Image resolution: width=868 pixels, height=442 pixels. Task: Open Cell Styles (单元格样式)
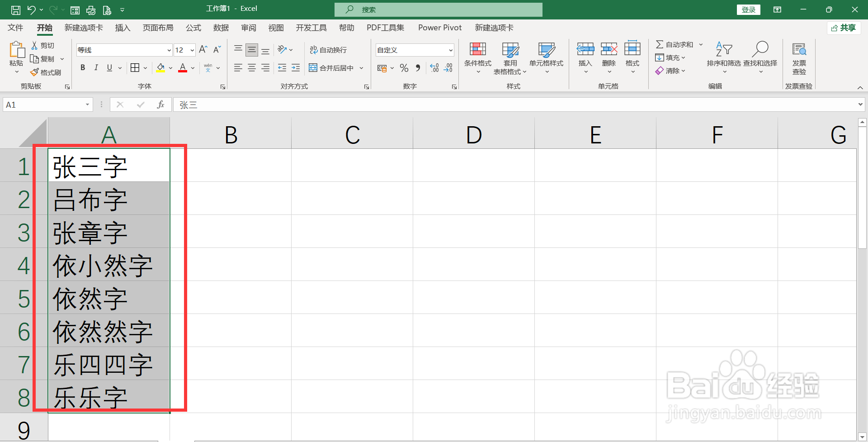546,57
